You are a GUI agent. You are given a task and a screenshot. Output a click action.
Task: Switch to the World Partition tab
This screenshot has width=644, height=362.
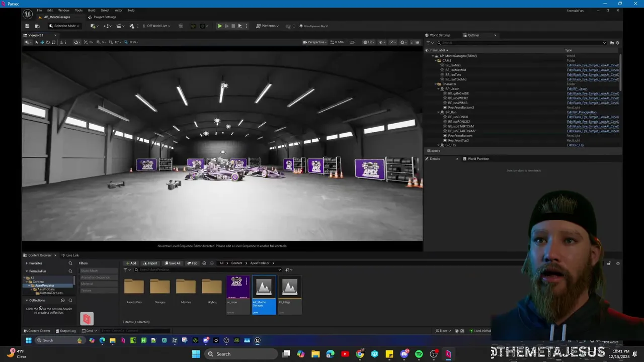click(476, 159)
